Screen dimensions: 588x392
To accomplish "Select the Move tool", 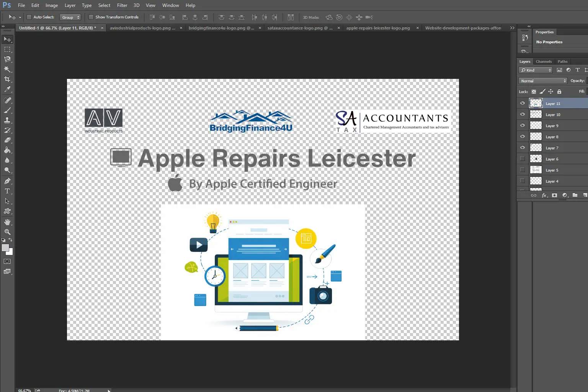I will tap(7, 39).
